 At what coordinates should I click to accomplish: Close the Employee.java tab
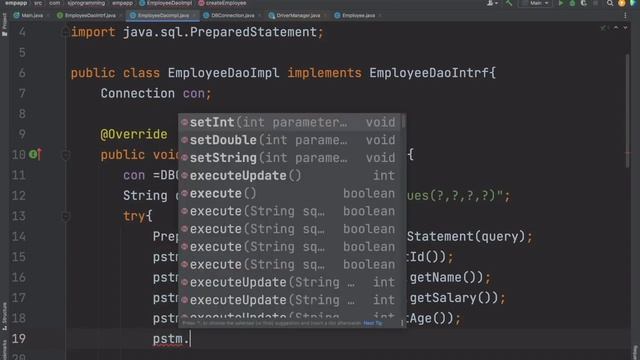tap(380, 16)
